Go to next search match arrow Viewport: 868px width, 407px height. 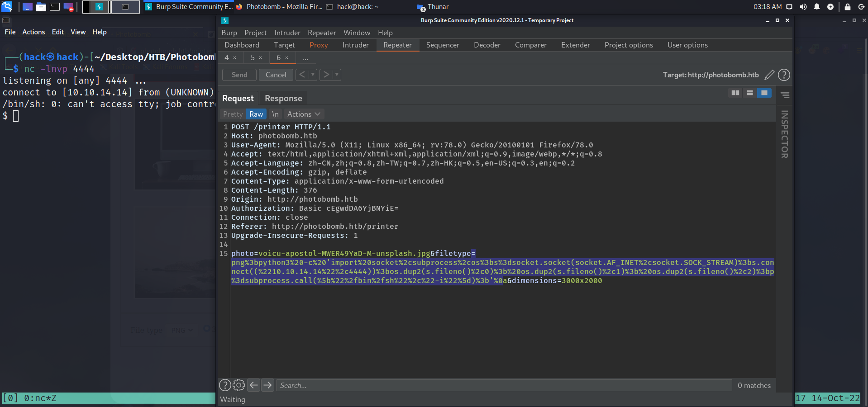[x=268, y=385]
